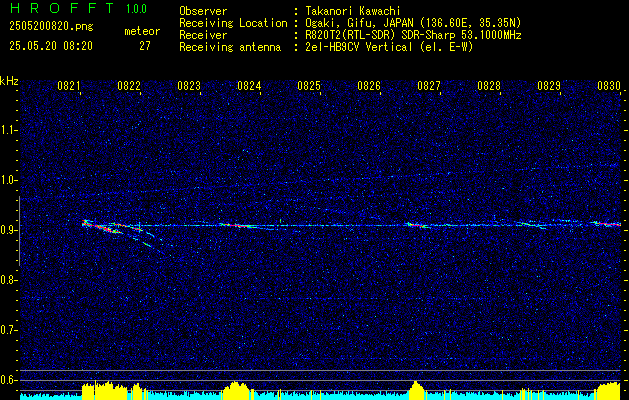
Task: Click the 1.1 frequency axis label
Action: click(x=8, y=130)
